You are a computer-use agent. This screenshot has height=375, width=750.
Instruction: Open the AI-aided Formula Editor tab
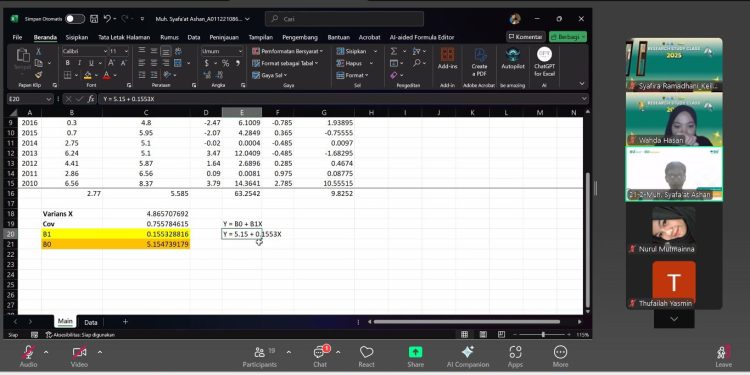tap(421, 37)
